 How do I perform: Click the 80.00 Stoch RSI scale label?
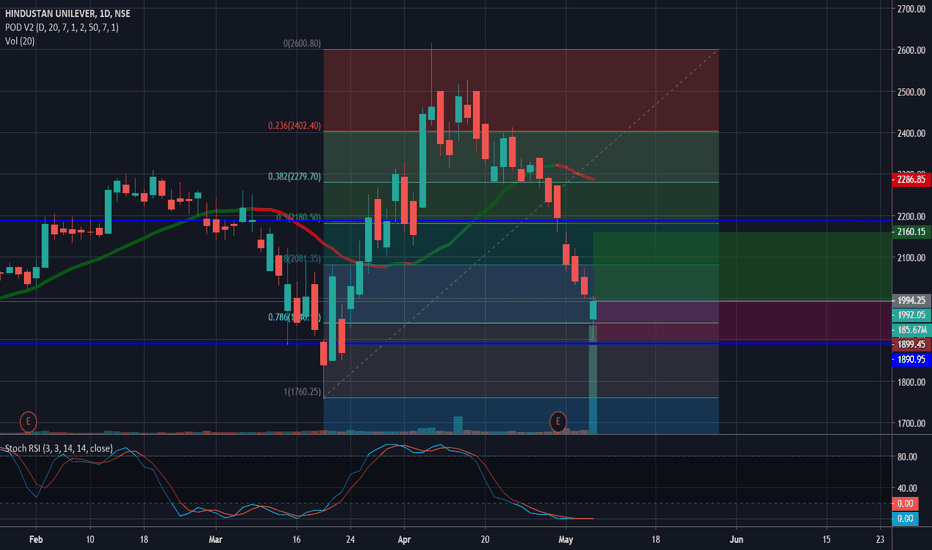[907, 457]
